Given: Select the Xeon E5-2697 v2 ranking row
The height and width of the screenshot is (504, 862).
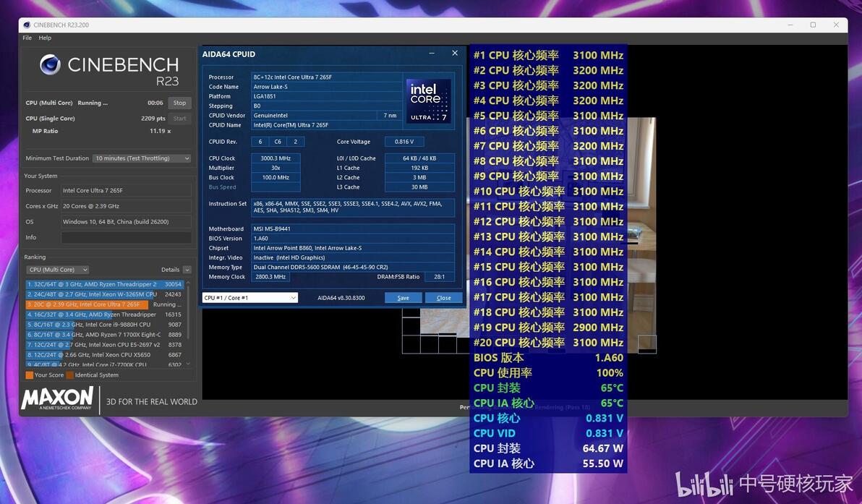Looking at the screenshot, I should coord(104,345).
